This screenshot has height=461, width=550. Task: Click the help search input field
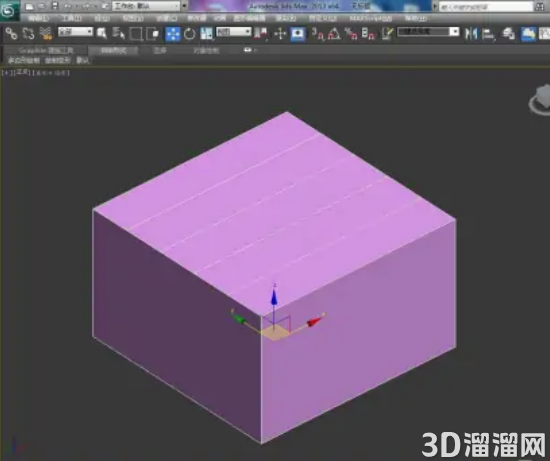pyautogui.click(x=486, y=7)
